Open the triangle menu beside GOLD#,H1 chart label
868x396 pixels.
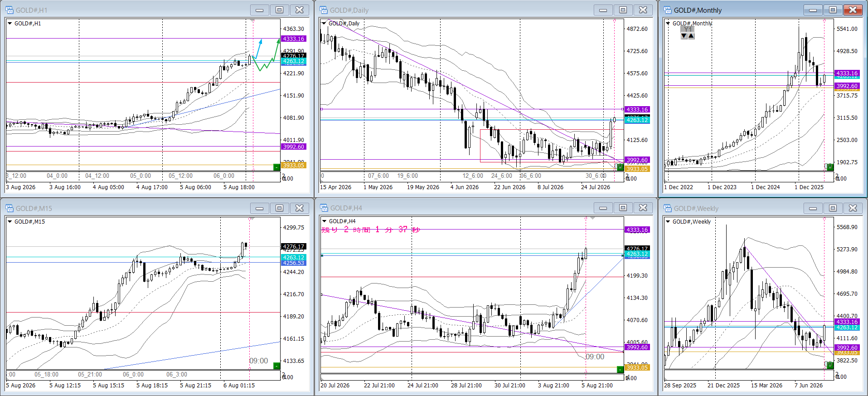point(10,23)
